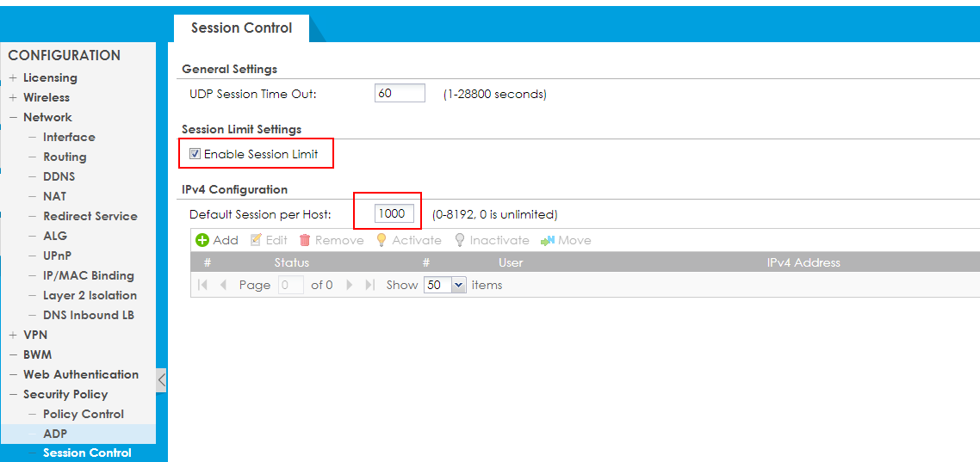Collapse the Network menu section
The height and width of the screenshot is (462, 980).
(13, 118)
